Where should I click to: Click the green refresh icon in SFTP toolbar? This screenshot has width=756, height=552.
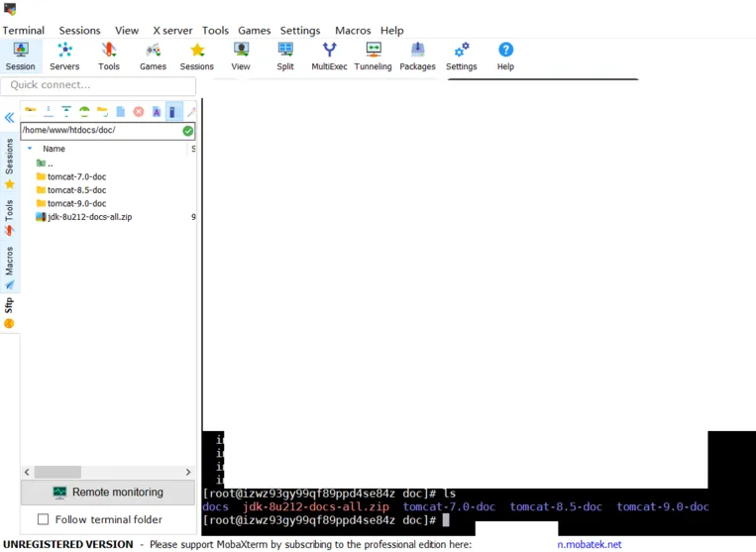coord(84,112)
